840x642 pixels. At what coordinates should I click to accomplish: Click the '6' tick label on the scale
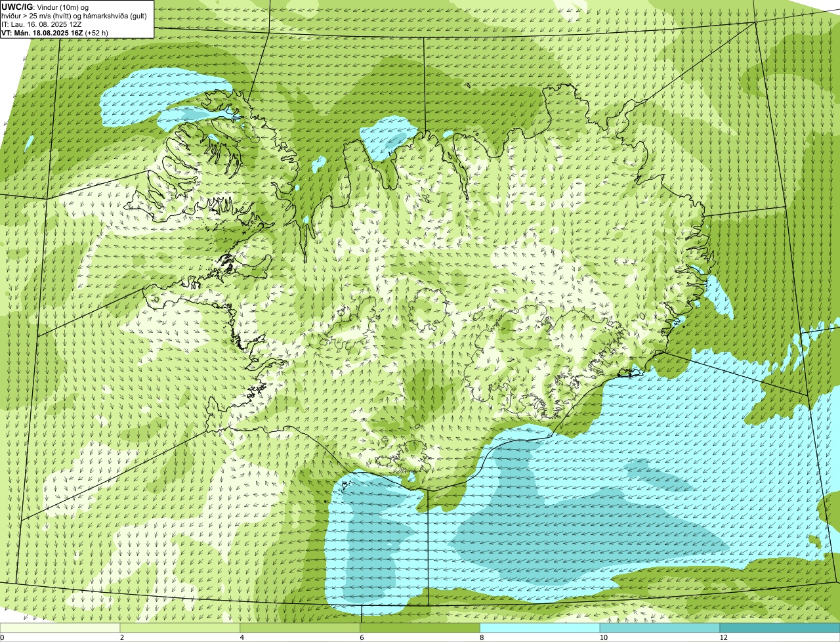[x=362, y=637]
